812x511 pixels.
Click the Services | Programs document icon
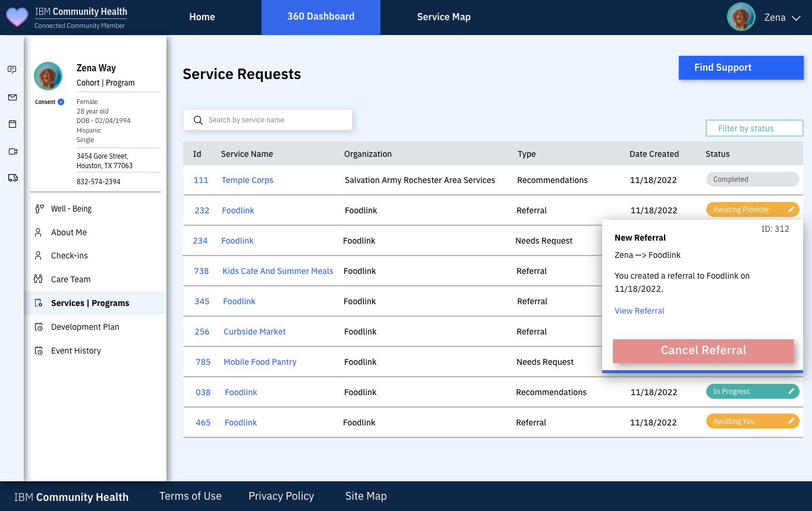click(x=39, y=303)
